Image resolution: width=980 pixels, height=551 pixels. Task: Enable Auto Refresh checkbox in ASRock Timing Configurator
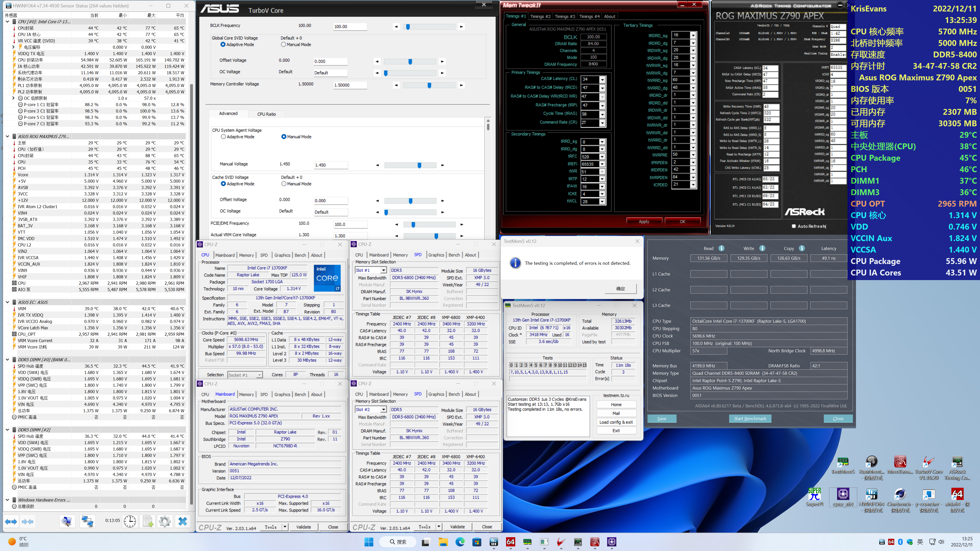[794, 226]
